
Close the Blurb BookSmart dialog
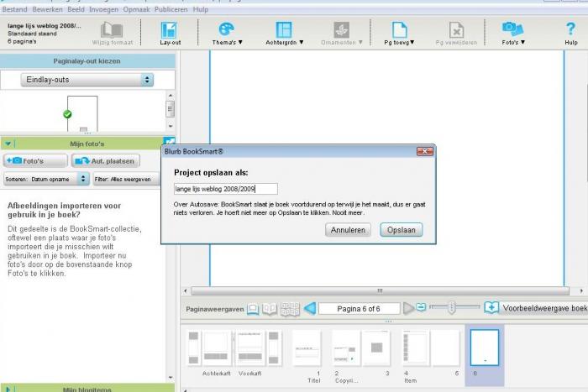(425, 151)
